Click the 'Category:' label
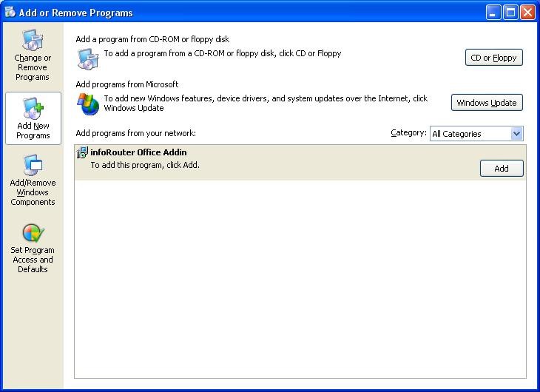Screen dimensions: 540x392 408,133
